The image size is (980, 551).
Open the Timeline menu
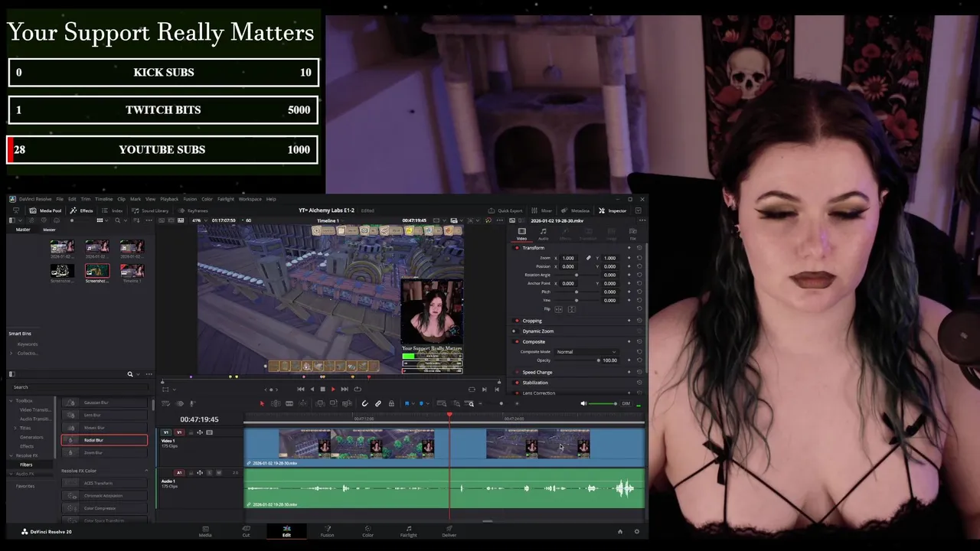(104, 199)
